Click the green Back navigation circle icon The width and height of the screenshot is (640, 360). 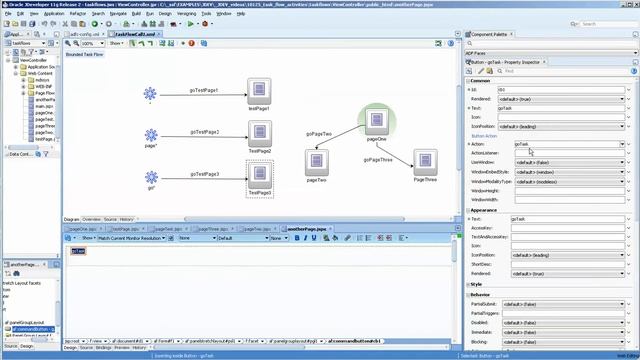[95, 24]
